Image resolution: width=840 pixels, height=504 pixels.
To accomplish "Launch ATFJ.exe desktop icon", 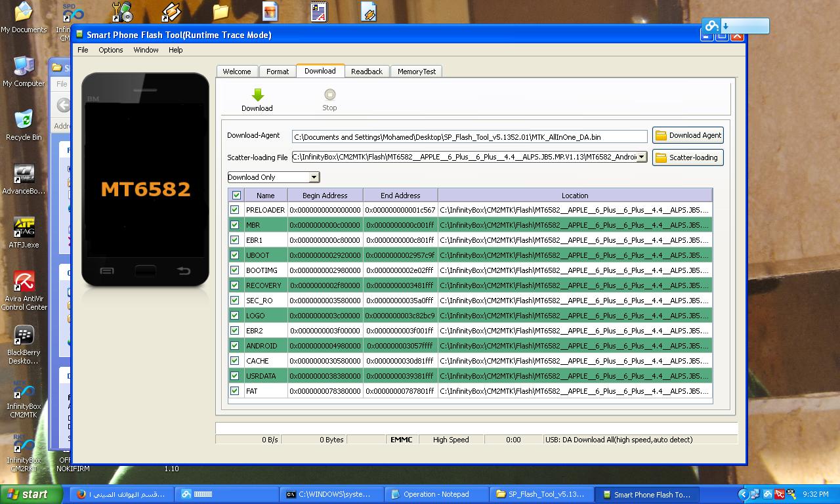I will [x=24, y=227].
